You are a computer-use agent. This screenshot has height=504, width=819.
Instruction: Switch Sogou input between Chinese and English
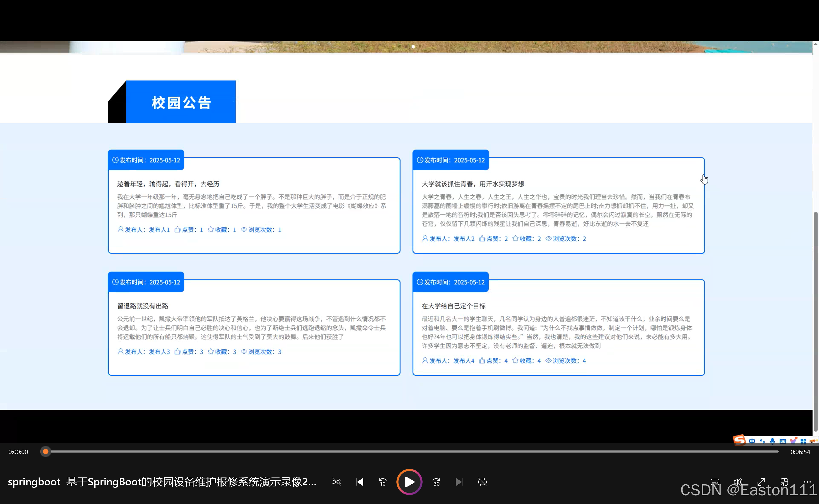(752, 441)
